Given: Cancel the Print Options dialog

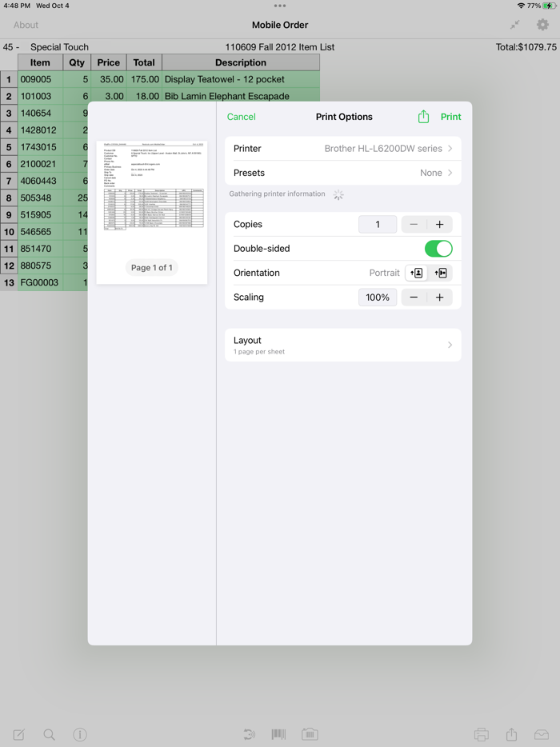Looking at the screenshot, I should pos(241,117).
